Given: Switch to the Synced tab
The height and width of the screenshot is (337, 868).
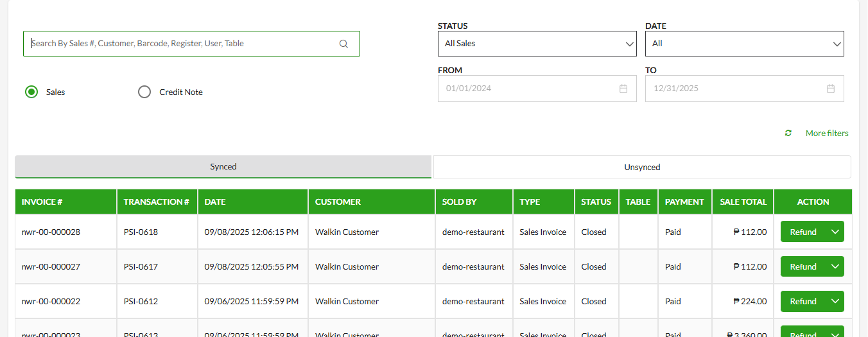Looking at the screenshot, I should (x=223, y=167).
